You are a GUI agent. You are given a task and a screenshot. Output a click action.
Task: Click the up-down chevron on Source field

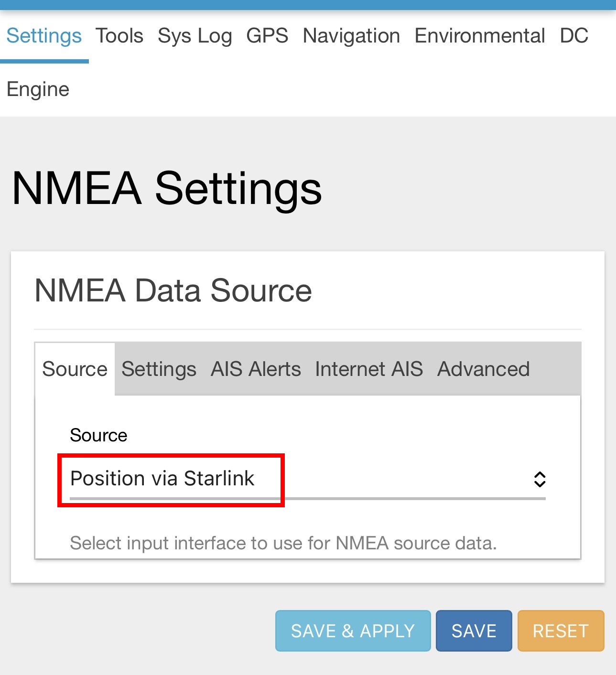[x=539, y=479]
